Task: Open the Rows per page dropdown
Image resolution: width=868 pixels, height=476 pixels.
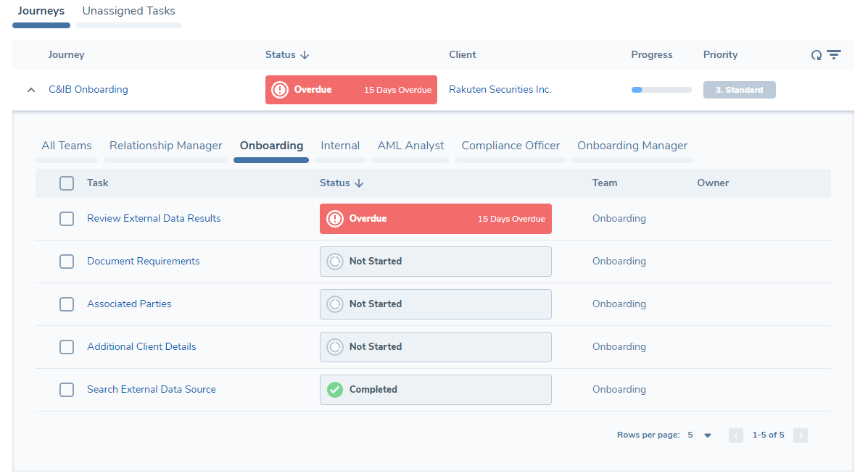Action: coord(708,435)
